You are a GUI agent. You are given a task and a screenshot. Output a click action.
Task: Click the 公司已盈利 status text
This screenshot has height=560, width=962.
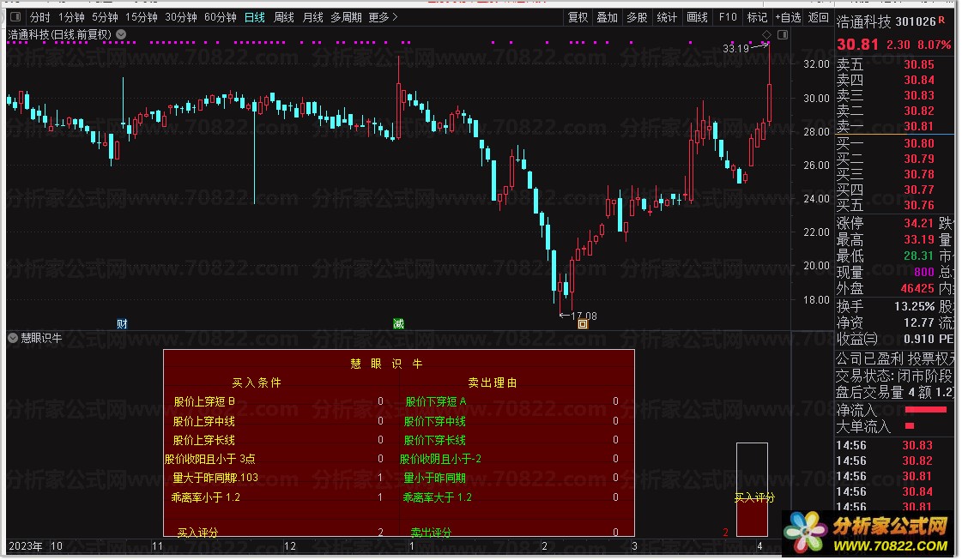click(x=869, y=358)
